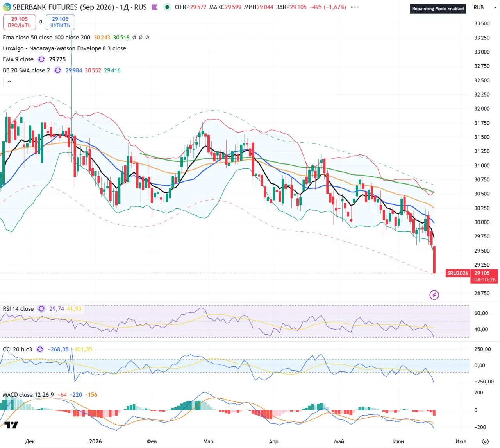Viewport: 500px width, 448px height.
Task: Click the 2026 label on the time axis
Action: [x=95, y=441]
